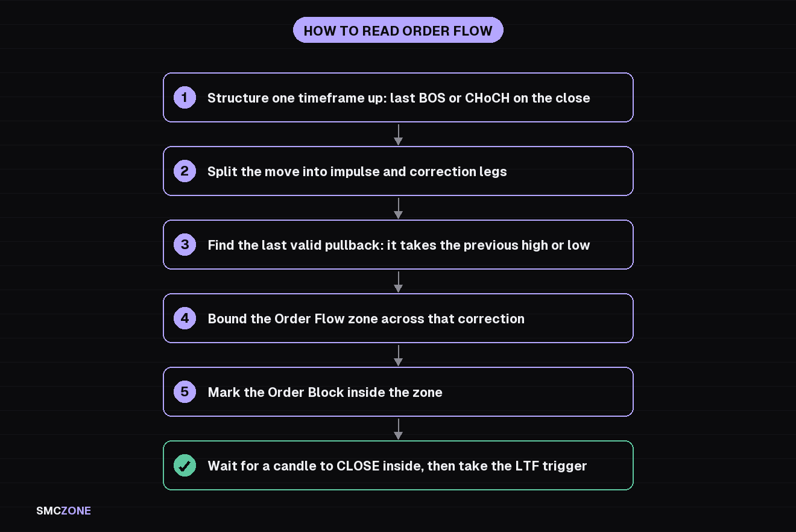The image size is (796, 532).
Task: Click the number 4 circle badge
Action: [185, 318]
